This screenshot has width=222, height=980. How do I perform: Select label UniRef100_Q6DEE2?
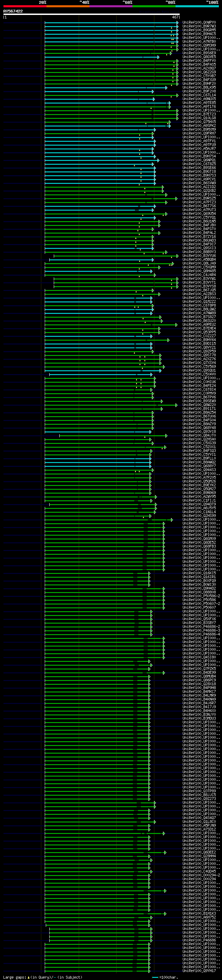click(x=199, y=852)
